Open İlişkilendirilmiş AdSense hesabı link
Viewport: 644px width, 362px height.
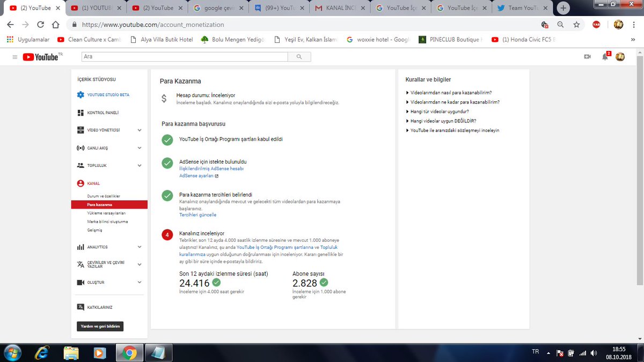point(211,168)
